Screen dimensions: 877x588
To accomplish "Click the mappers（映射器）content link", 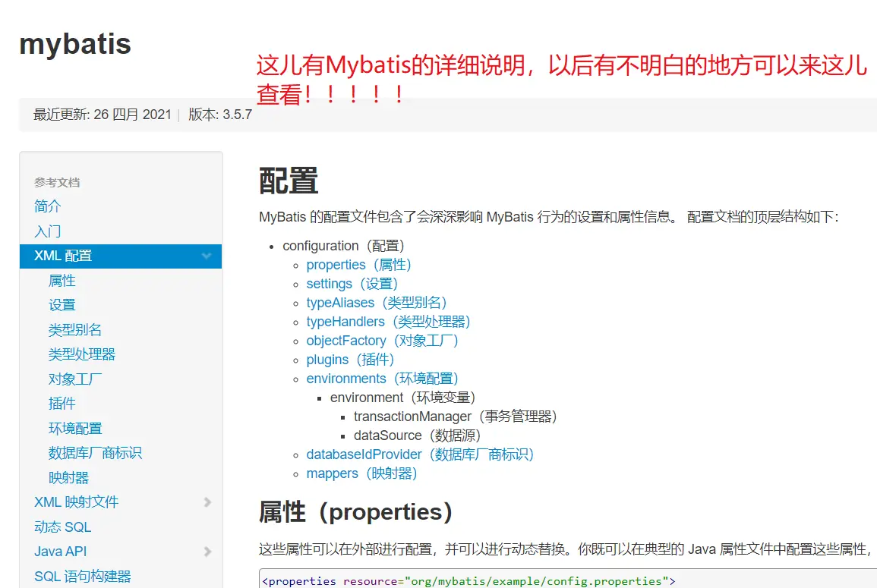I will tap(362, 473).
